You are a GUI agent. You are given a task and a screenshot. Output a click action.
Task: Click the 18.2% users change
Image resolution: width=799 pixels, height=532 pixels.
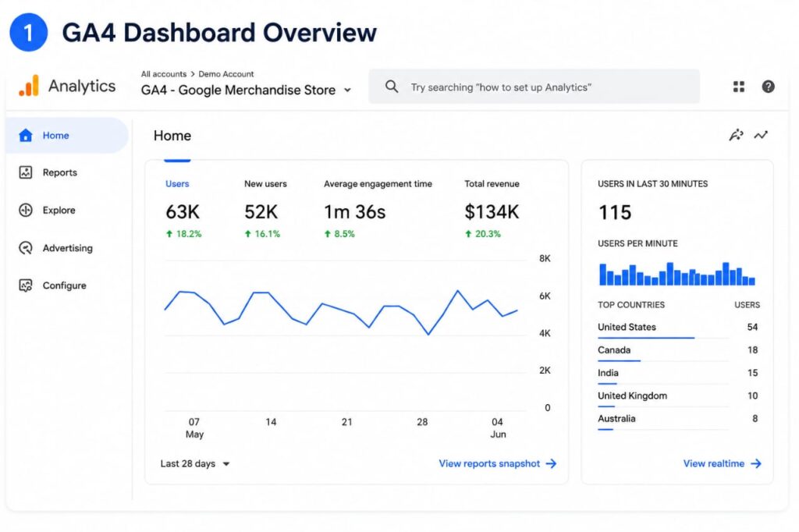(x=183, y=234)
